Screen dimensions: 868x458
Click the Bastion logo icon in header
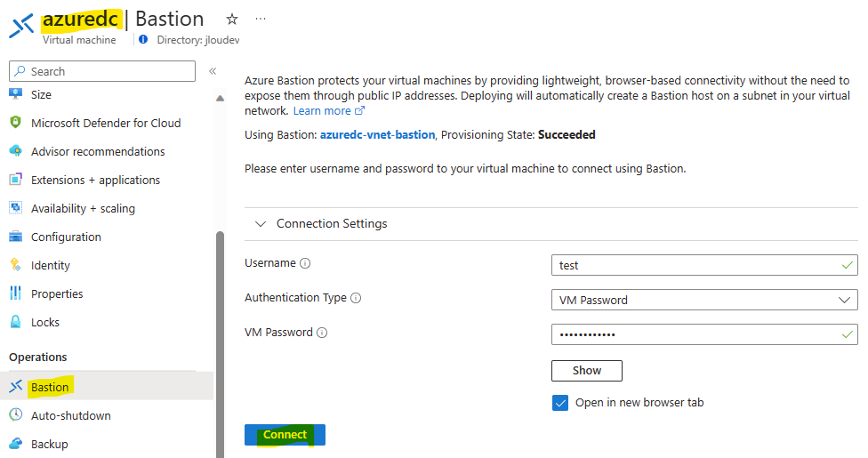coord(21,26)
